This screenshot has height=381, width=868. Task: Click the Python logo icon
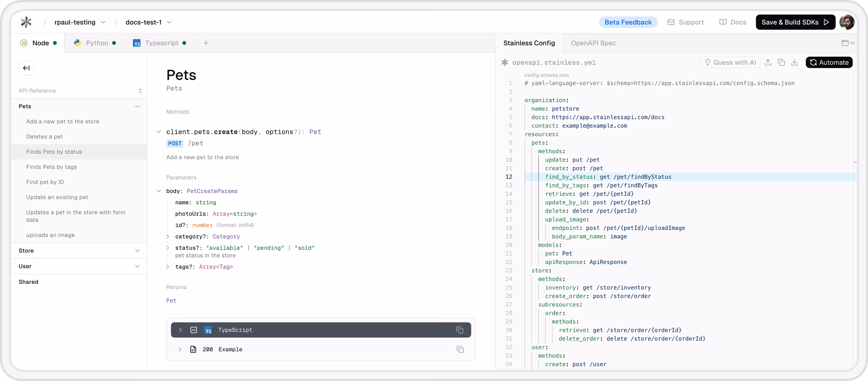tap(78, 43)
